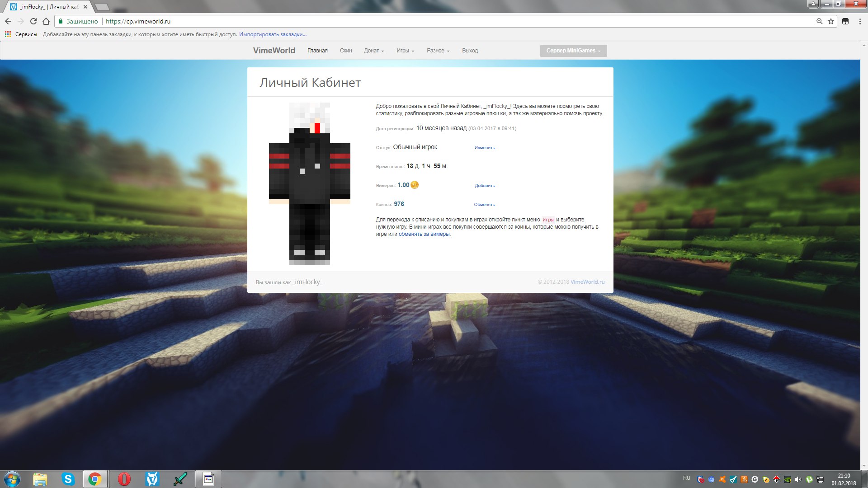This screenshot has height=488, width=868.
Task: Expand the Донат dropdown menu
Action: pos(374,51)
